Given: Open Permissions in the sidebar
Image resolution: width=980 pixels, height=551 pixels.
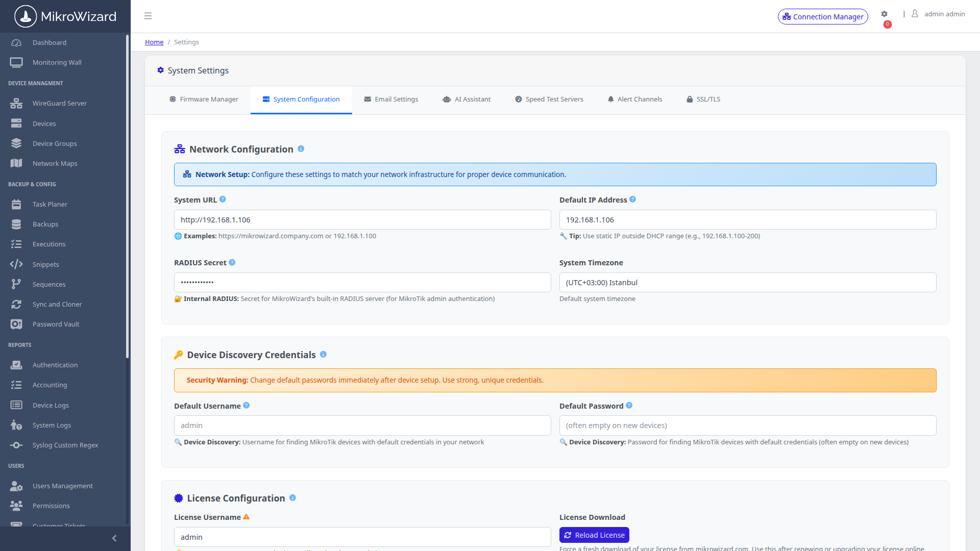Looking at the screenshot, I should click(x=63, y=506).
